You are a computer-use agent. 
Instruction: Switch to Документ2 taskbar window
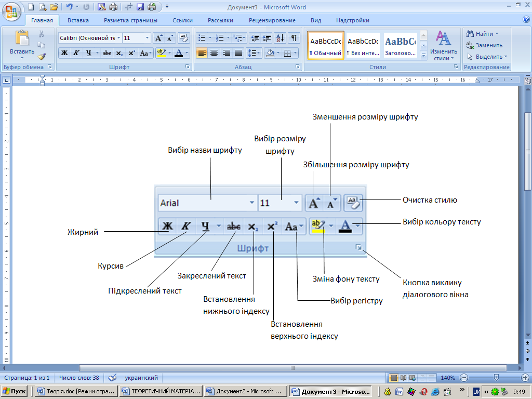coord(245,391)
